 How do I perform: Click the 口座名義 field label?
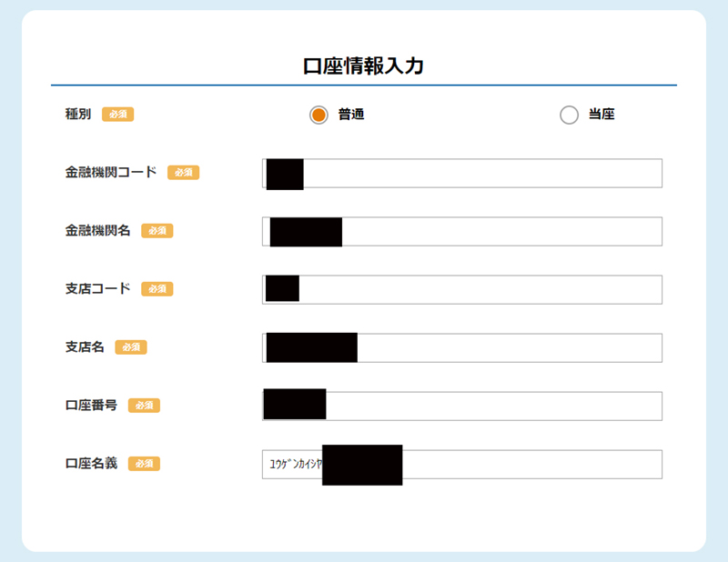(x=91, y=463)
